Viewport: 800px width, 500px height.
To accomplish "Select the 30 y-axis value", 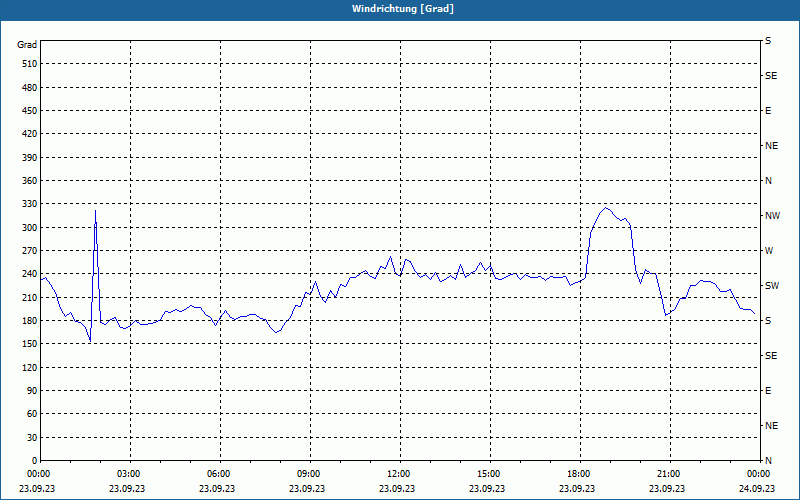I will point(32,438).
